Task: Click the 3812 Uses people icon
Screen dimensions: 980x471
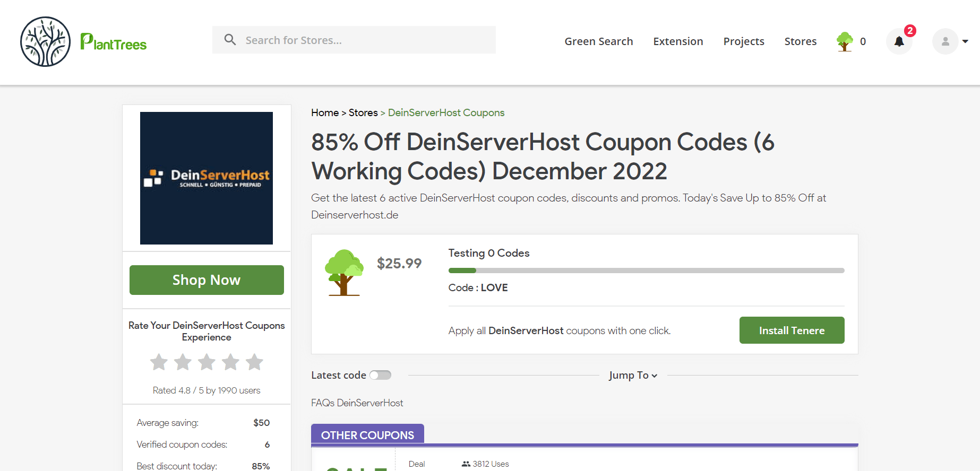Action: coord(466,464)
